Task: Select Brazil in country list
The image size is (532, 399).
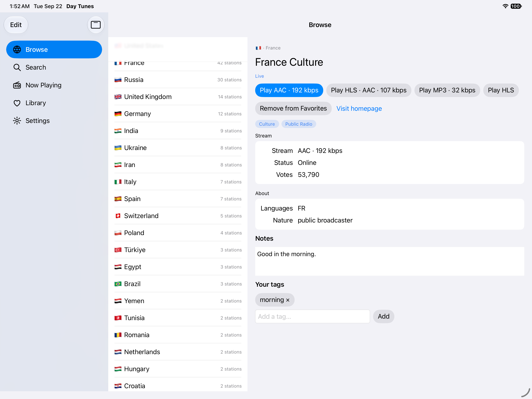Action: [x=178, y=284]
